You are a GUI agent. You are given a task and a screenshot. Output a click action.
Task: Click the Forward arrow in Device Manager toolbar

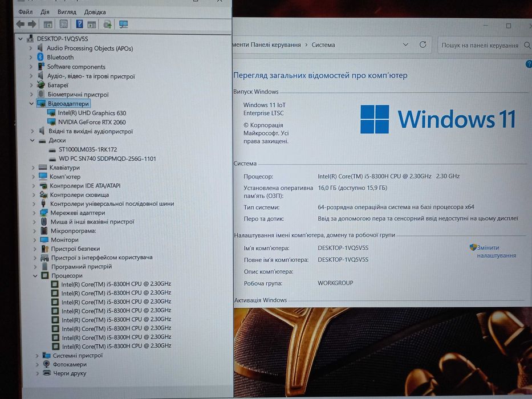coord(33,24)
